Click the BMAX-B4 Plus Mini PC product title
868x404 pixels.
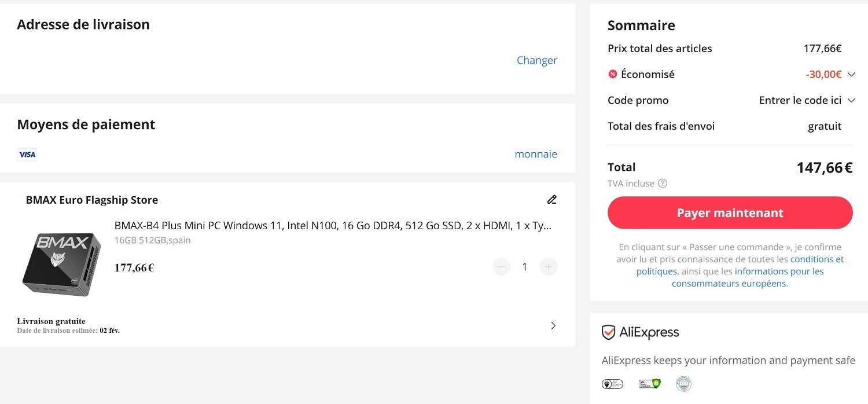(x=333, y=225)
